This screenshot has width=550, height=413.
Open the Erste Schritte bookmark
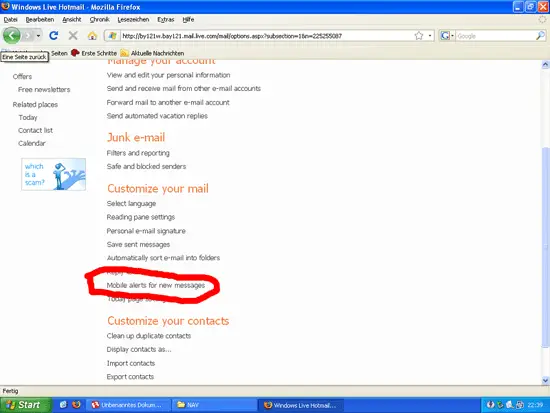pos(94,53)
